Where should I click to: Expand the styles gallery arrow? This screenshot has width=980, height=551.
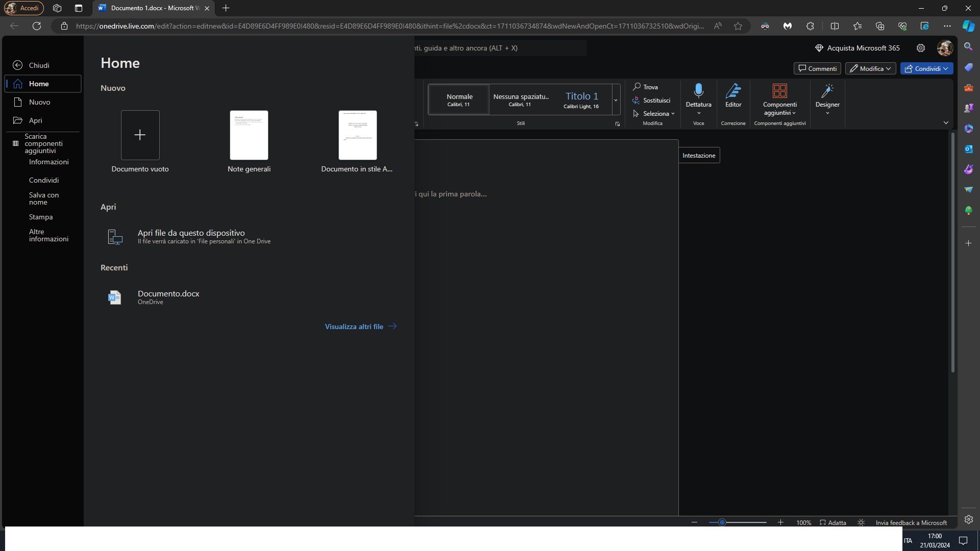616,99
